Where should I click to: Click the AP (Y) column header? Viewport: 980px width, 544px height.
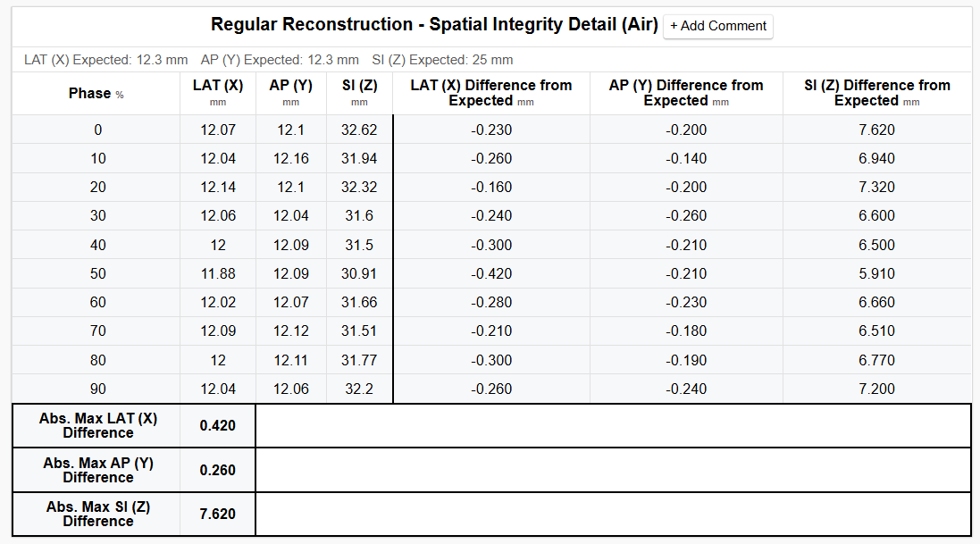click(x=290, y=86)
